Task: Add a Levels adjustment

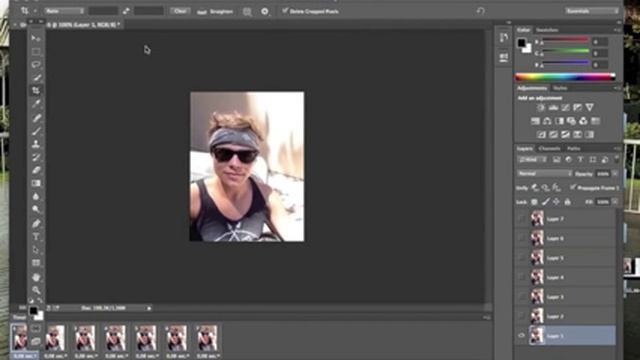Action: tap(553, 108)
